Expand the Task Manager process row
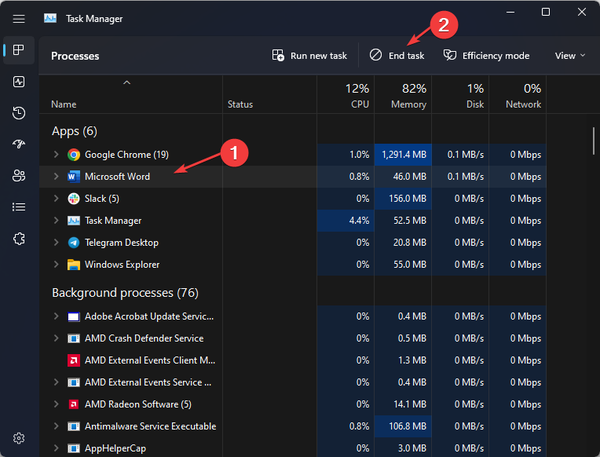This screenshot has height=457, width=600. 56,220
